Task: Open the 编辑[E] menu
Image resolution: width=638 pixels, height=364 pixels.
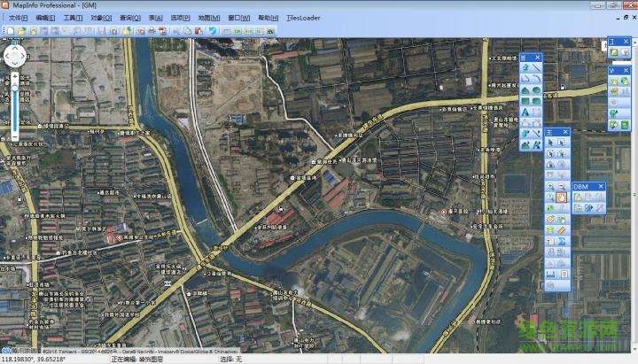Action: tap(45, 18)
